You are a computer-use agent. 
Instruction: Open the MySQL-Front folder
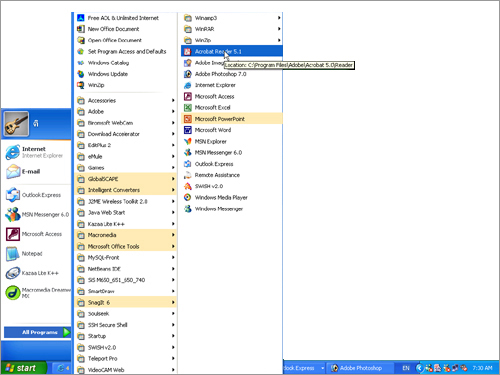(x=125, y=257)
